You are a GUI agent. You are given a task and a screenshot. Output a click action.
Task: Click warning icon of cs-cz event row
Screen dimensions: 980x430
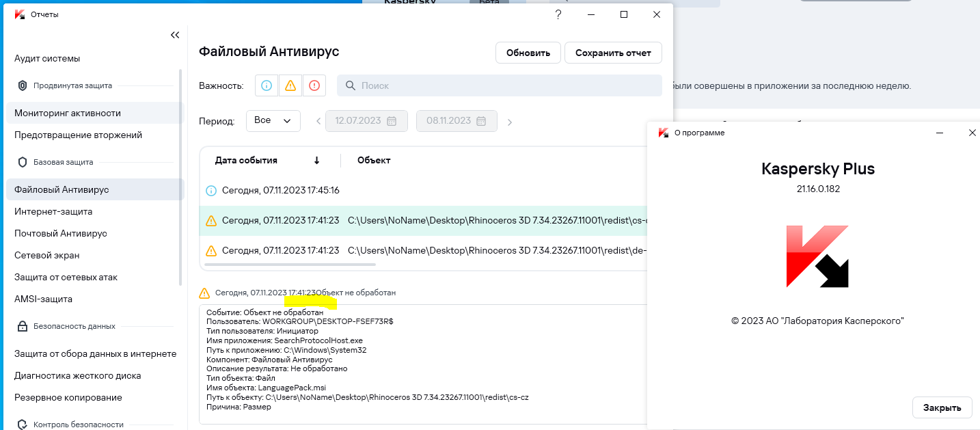[x=211, y=221]
